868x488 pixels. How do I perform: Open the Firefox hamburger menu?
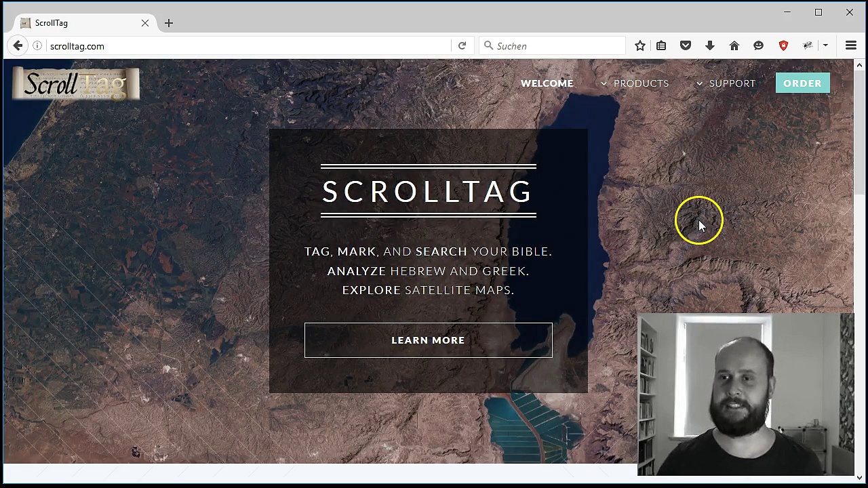click(850, 46)
